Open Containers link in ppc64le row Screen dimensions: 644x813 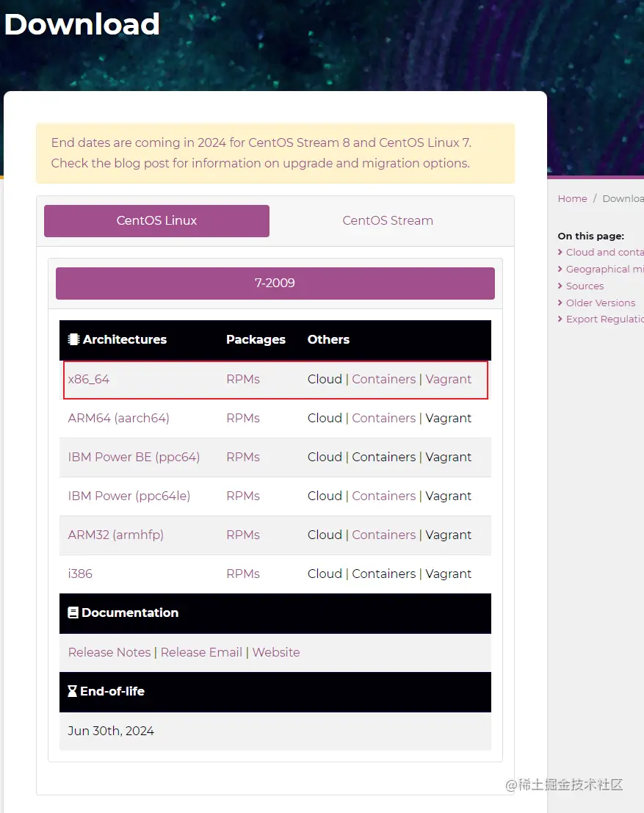click(384, 496)
